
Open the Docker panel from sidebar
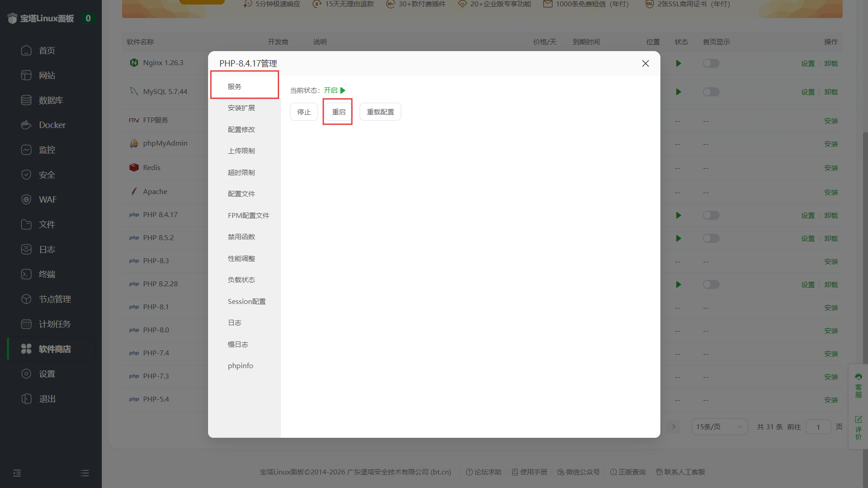(x=52, y=125)
